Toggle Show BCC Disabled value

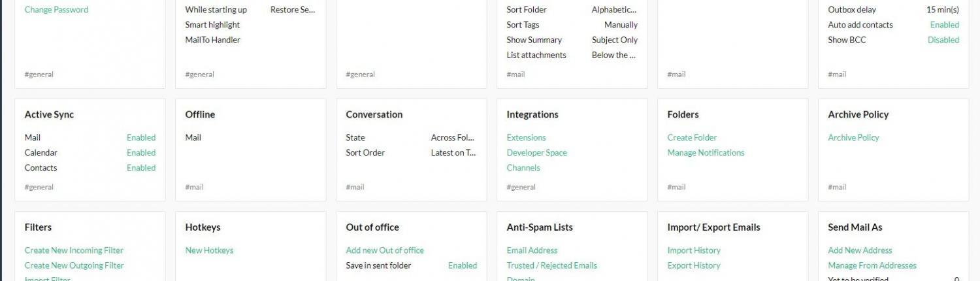[x=943, y=41]
